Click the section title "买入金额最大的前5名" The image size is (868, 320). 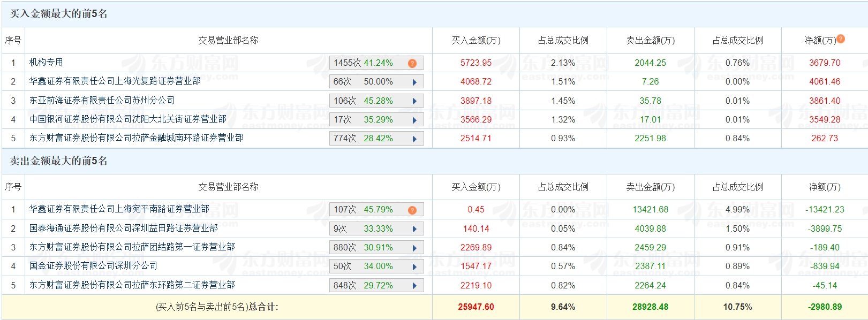click(59, 14)
